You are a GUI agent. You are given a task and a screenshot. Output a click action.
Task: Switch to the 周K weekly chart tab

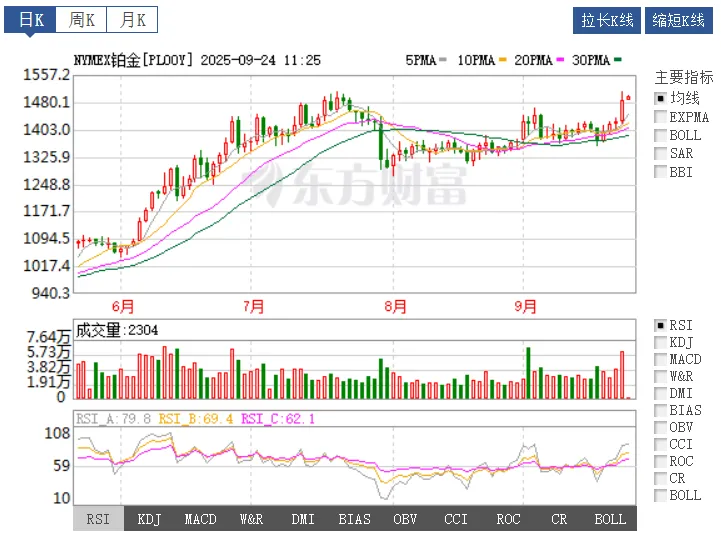(81, 20)
